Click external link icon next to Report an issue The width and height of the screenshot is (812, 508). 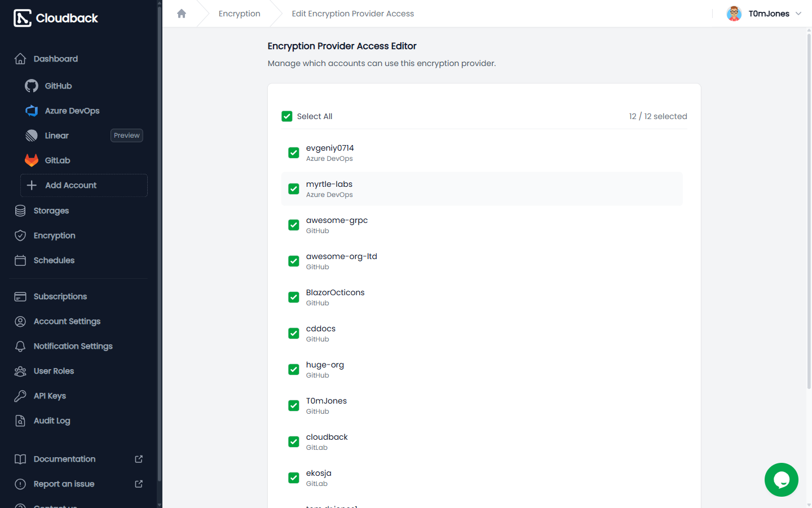coord(139,484)
